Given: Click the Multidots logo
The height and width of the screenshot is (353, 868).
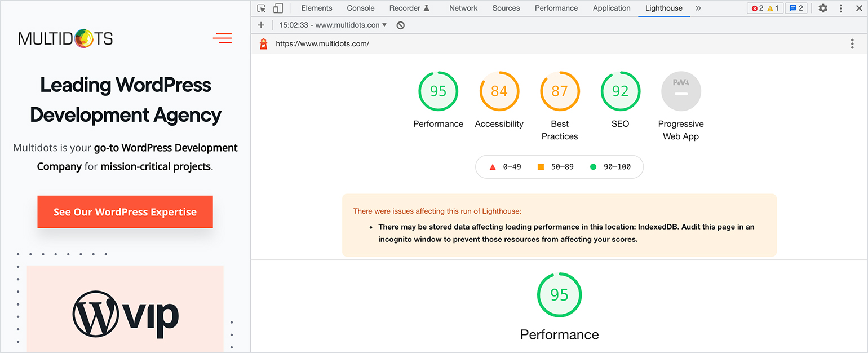Looking at the screenshot, I should click(65, 38).
